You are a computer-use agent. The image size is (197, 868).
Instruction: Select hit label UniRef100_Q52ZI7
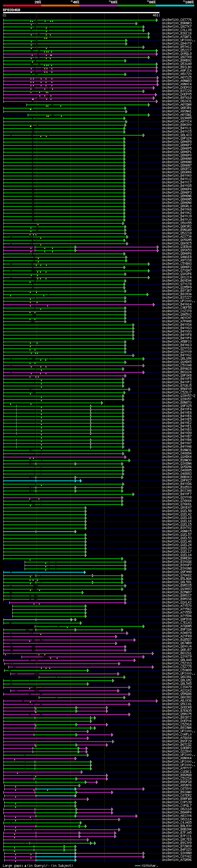point(177,50)
